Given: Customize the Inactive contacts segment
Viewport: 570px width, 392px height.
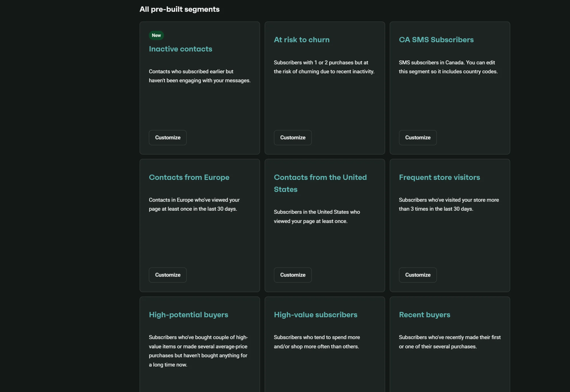Looking at the screenshot, I should [x=168, y=138].
